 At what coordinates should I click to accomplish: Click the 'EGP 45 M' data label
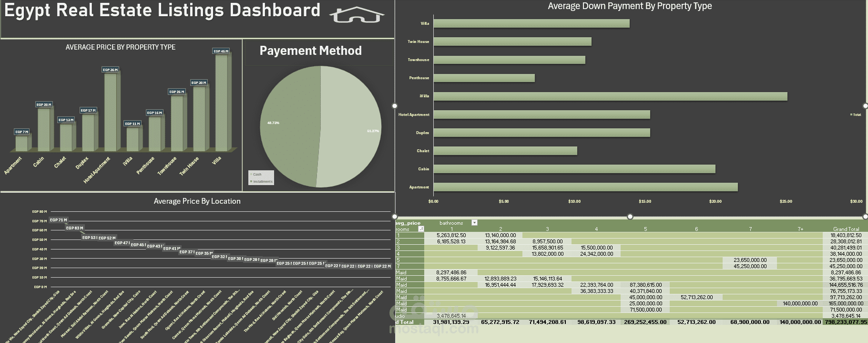221,51
